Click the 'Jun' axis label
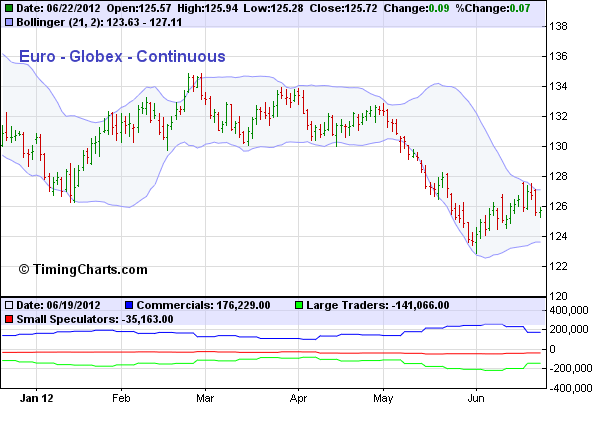This screenshot has width=592, height=424. (476, 398)
